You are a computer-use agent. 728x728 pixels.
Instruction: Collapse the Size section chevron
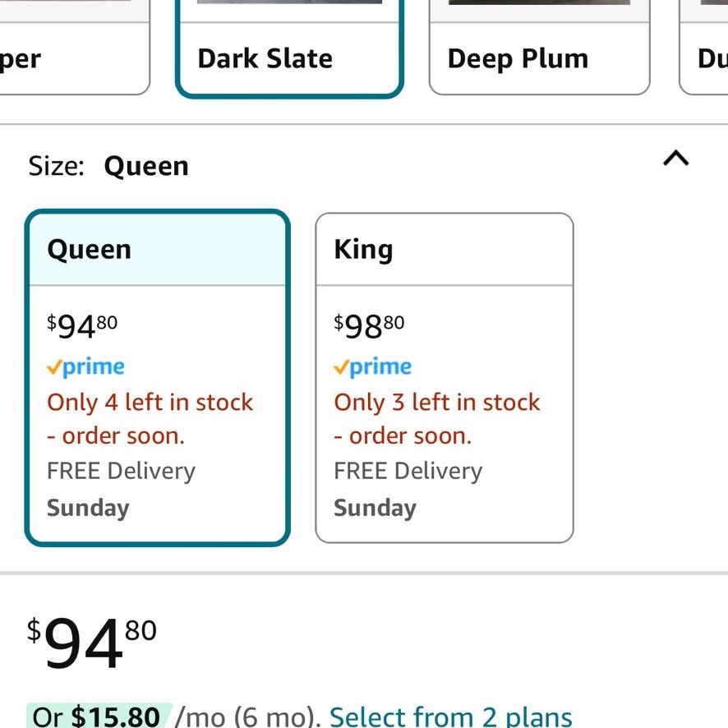(675, 159)
